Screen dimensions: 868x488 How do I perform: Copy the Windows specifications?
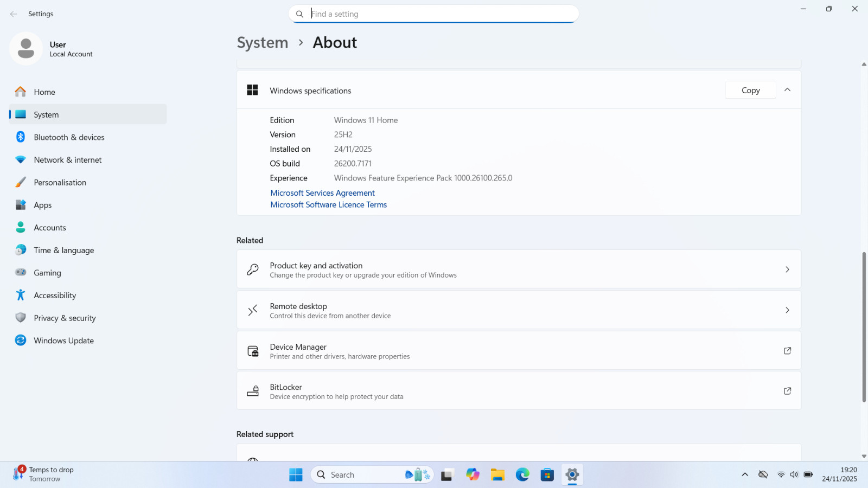pyautogui.click(x=750, y=91)
